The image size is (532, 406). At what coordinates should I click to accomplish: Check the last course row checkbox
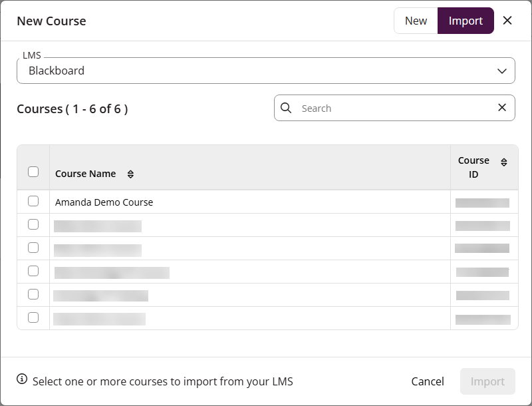(33, 317)
